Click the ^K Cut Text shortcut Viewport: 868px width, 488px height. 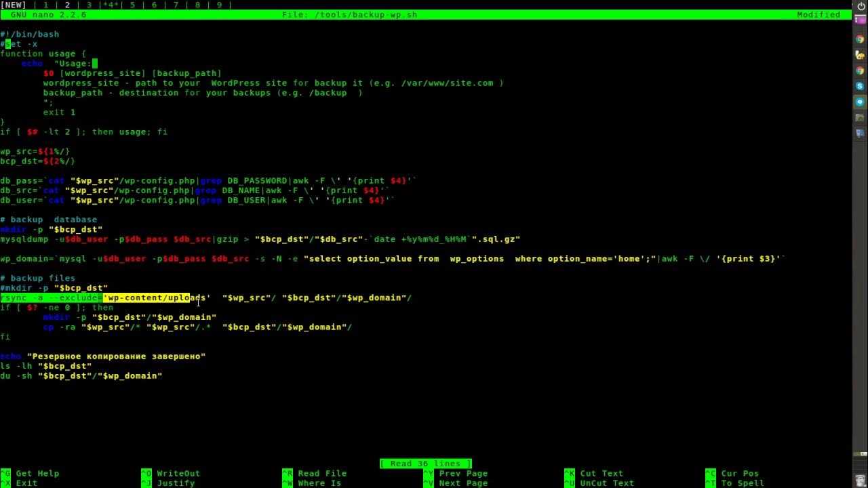[x=594, y=473]
